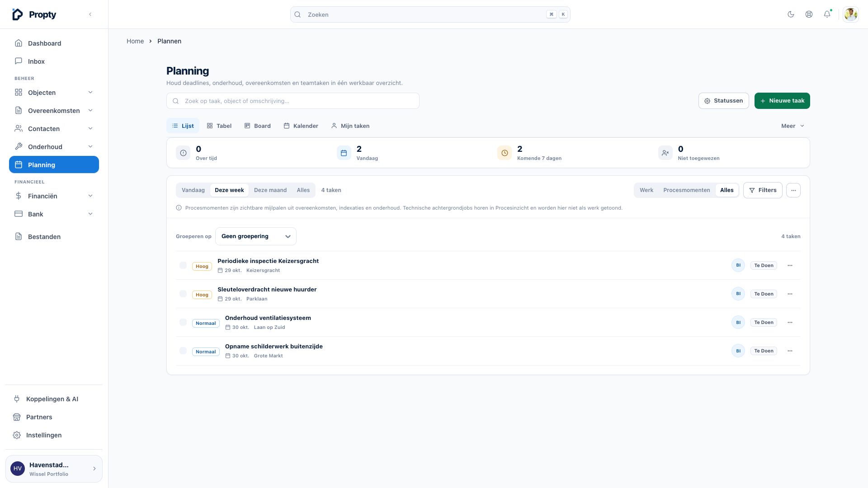Expand the Contacten sidebar menu

point(54,129)
